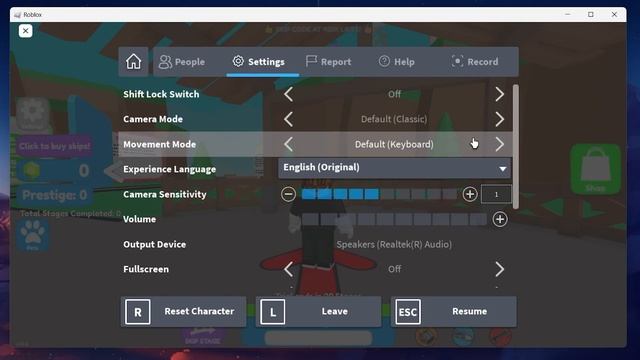
Task: Increase Volume with the plus icon
Action: (500, 219)
